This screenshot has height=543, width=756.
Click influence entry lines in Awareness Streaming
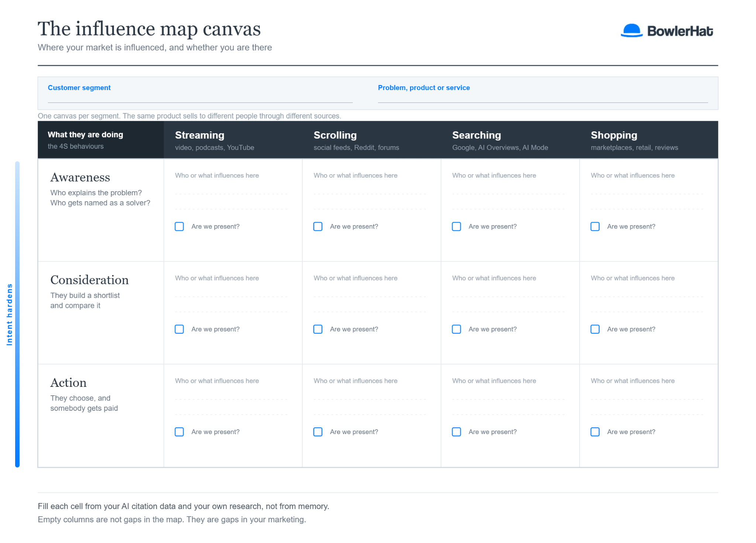[x=231, y=202]
